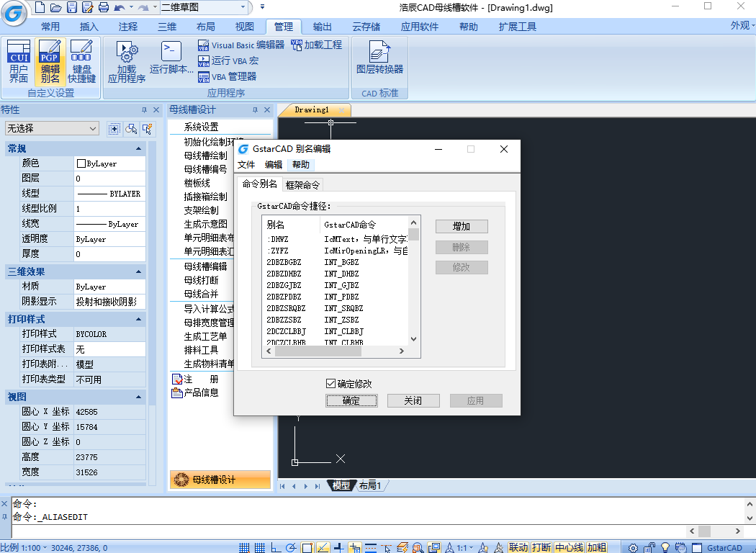The width and height of the screenshot is (756, 553).
Task: Click the GstarCAD application logo button
Action: coord(14,13)
